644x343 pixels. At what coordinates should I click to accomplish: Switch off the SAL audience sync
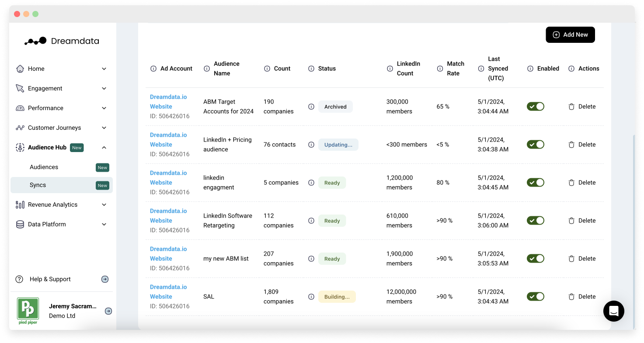click(536, 297)
